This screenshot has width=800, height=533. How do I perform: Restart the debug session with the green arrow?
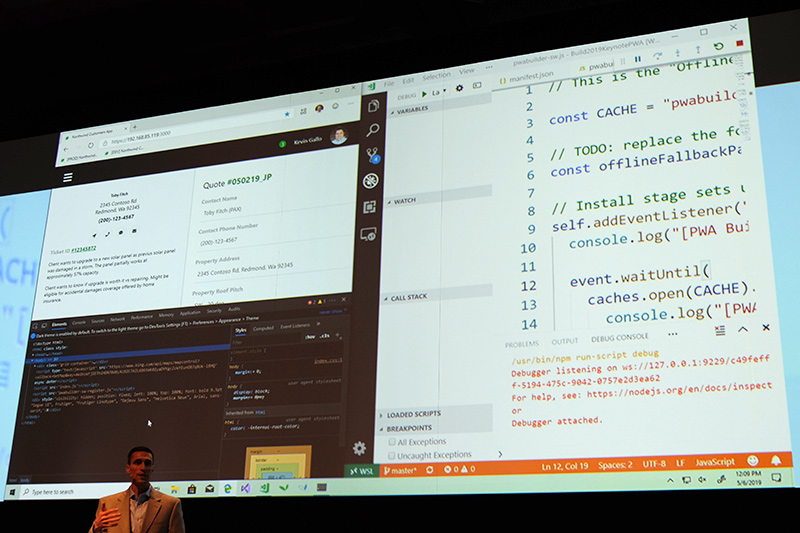click(718, 46)
